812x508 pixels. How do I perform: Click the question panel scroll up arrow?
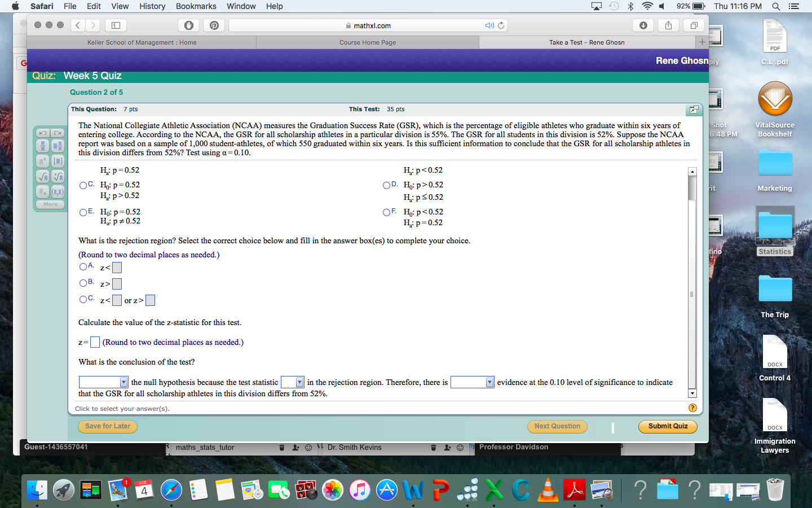click(x=692, y=171)
